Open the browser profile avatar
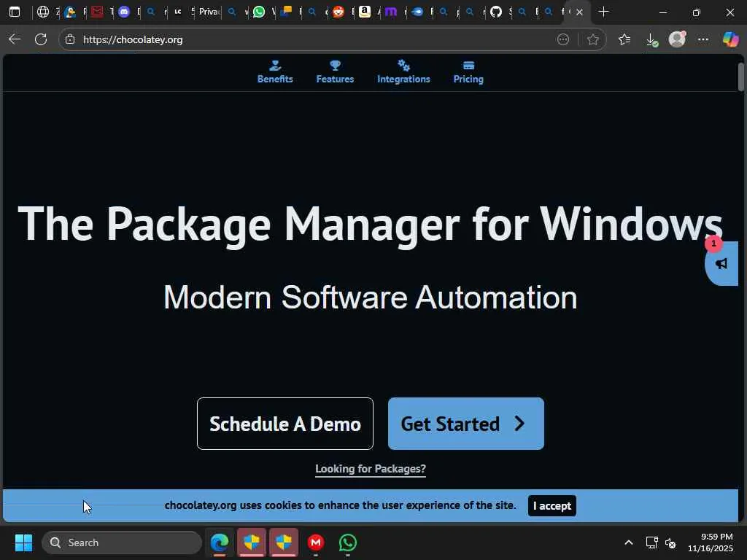The height and width of the screenshot is (560, 747). coord(677,39)
